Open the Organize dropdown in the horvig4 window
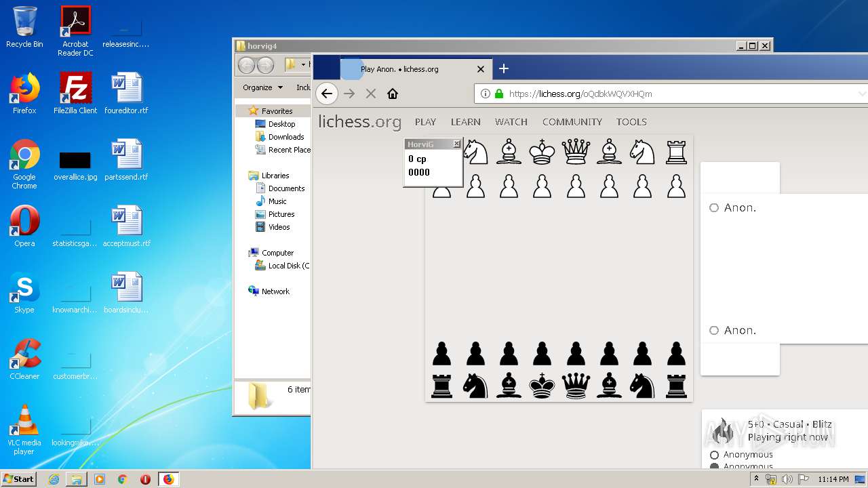868x488 pixels. click(x=262, y=87)
